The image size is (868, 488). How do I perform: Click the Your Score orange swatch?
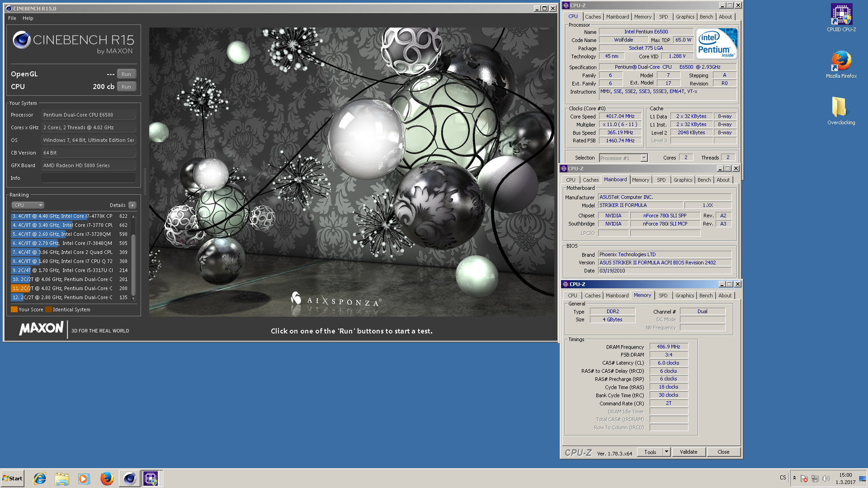14,310
